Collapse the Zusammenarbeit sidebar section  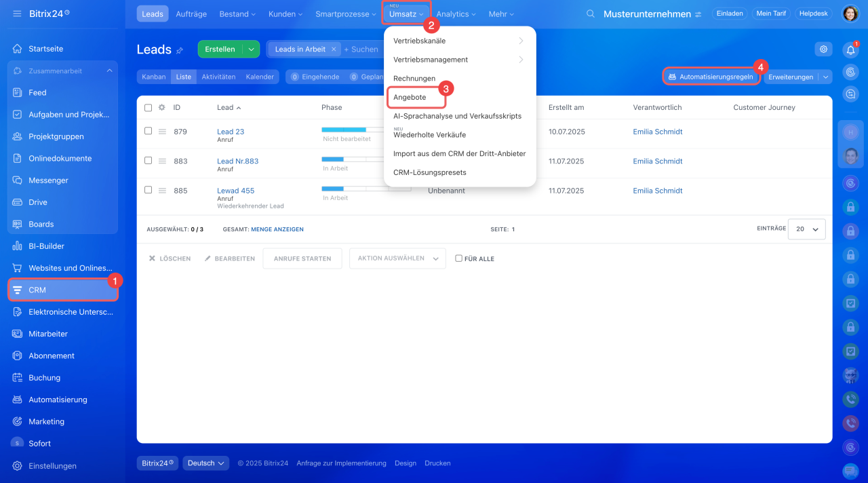coord(109,71)
